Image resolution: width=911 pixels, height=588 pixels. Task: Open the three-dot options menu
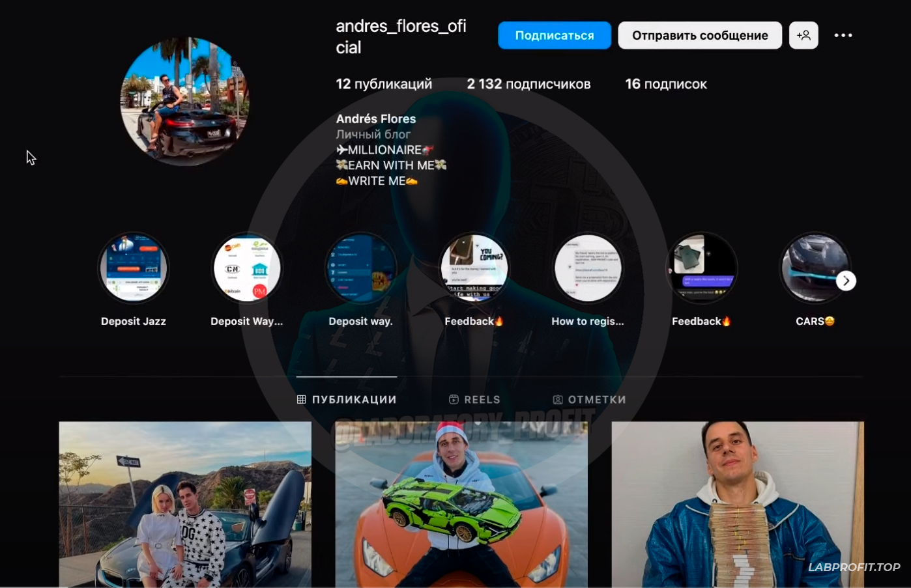[x=843, y=35]
